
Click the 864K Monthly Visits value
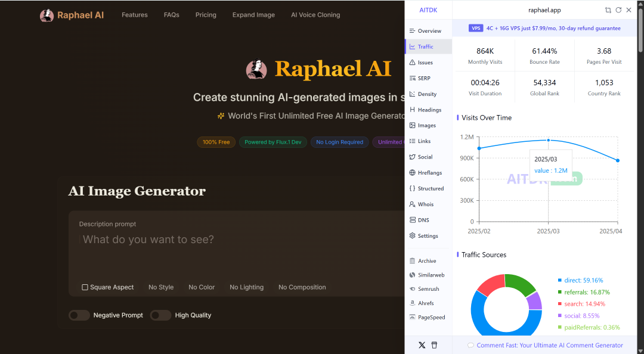485,51
